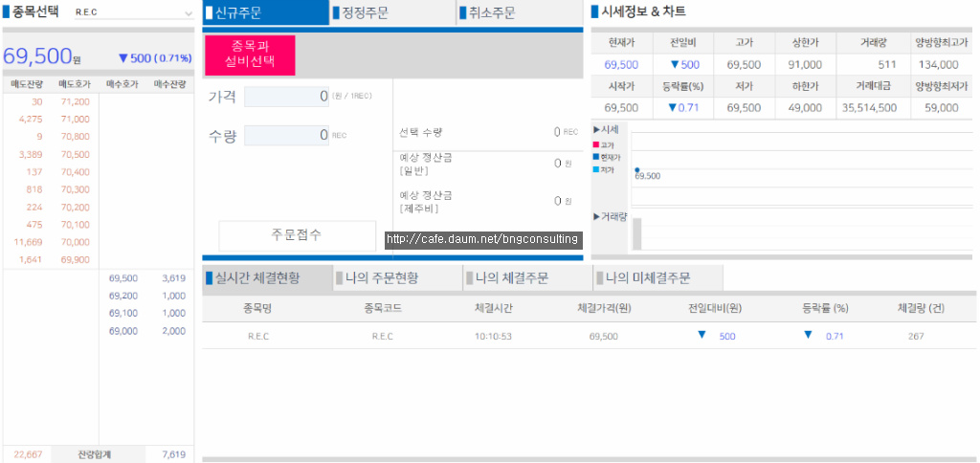Click the gray volume bar in chart
980x463 pixels.
pos(637,233)
